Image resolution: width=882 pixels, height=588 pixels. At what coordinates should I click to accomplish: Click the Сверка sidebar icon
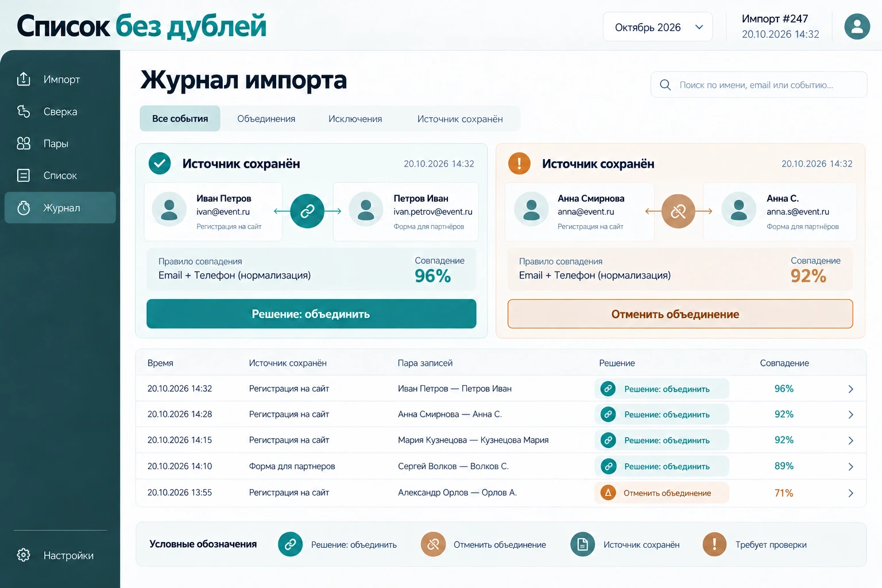coord(24,111)
